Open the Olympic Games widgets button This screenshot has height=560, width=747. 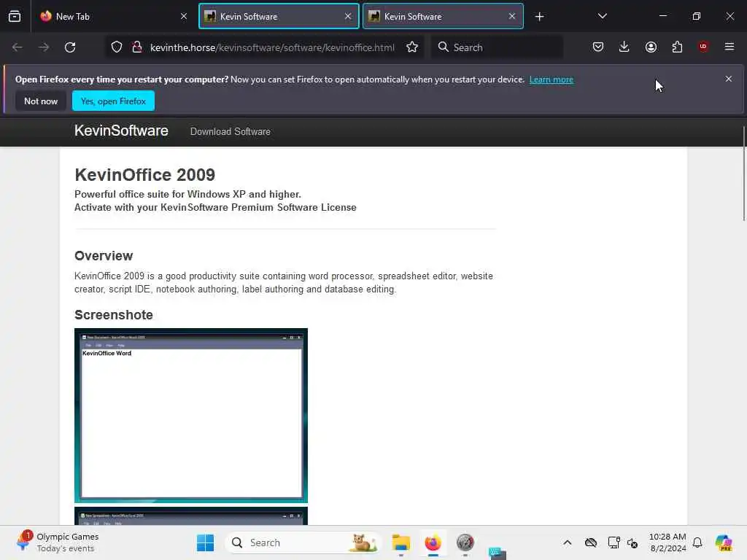point(57,542)
